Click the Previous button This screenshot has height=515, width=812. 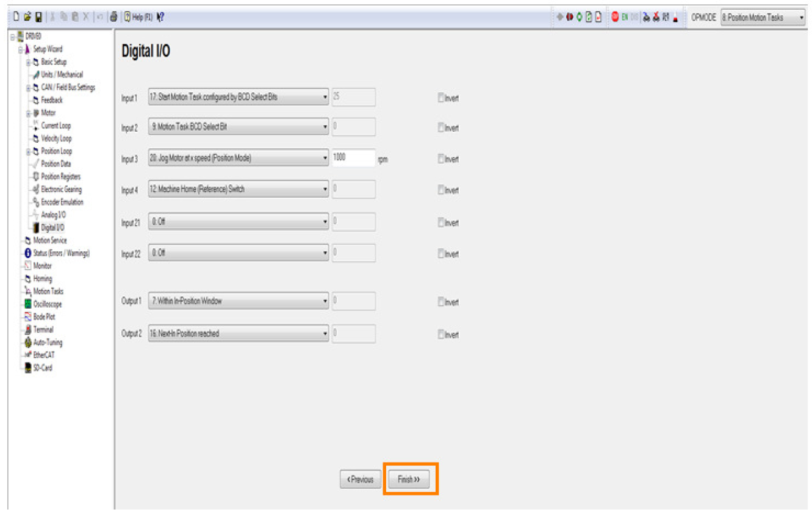point(361,480)
